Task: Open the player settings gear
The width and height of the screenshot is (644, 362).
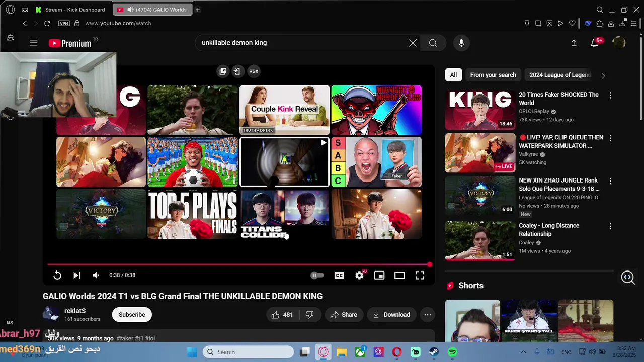Action: 359,275
